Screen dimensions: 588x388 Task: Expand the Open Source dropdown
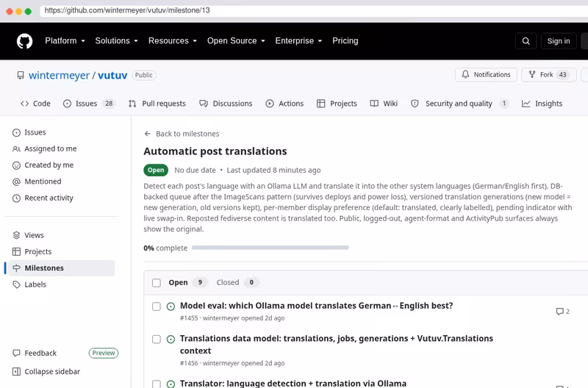pos(236,41)
